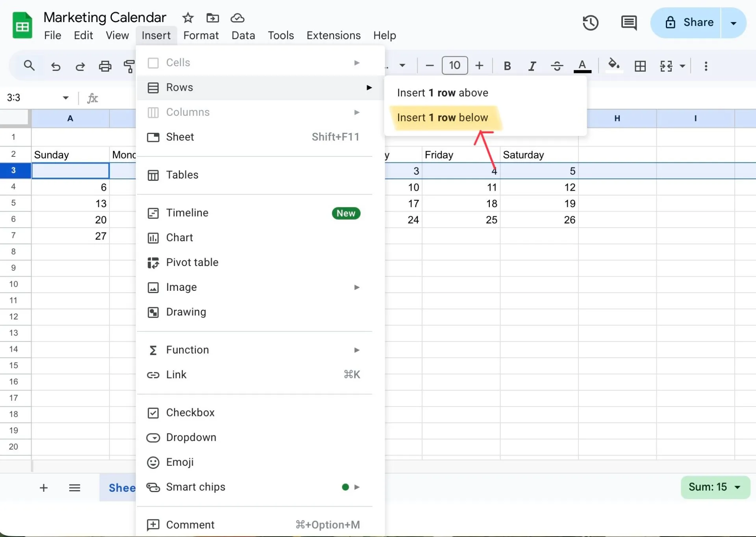
Task: Expand the Share options arrow
Action: tap(734, 23)
